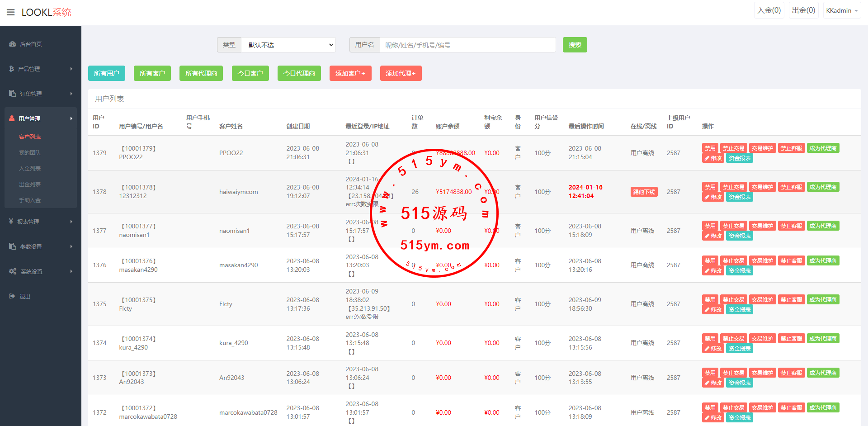The width and height of the screenshot is (868, 426).
Task: Select 我的团队 in the sidebar submenu
Action: point(30,152)
